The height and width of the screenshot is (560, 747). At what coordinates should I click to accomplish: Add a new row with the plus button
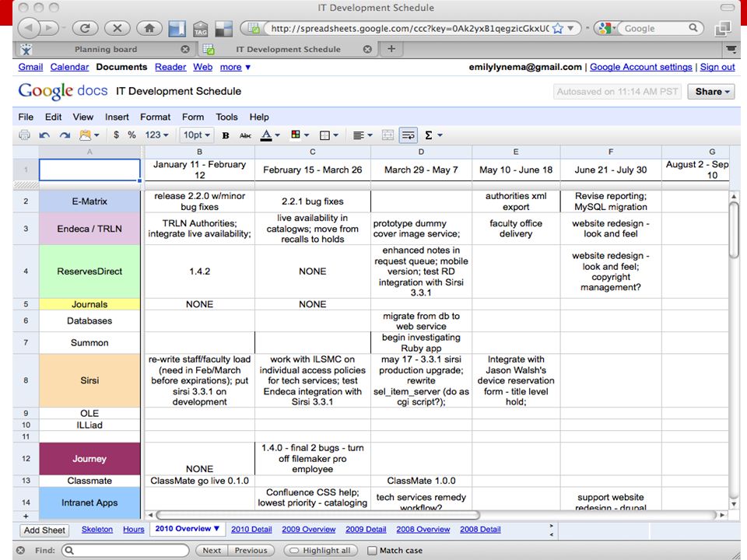point(26,516)
